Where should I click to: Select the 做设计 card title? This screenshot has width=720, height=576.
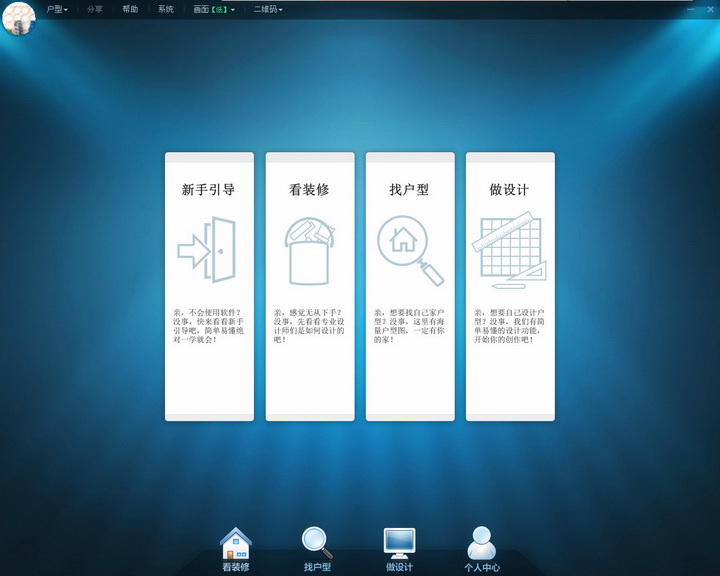(509, 189)
